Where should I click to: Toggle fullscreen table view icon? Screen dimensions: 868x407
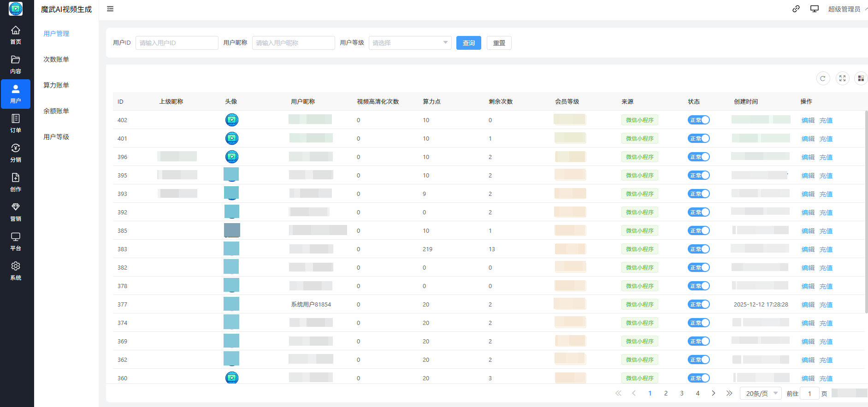(x=842, y=78)
